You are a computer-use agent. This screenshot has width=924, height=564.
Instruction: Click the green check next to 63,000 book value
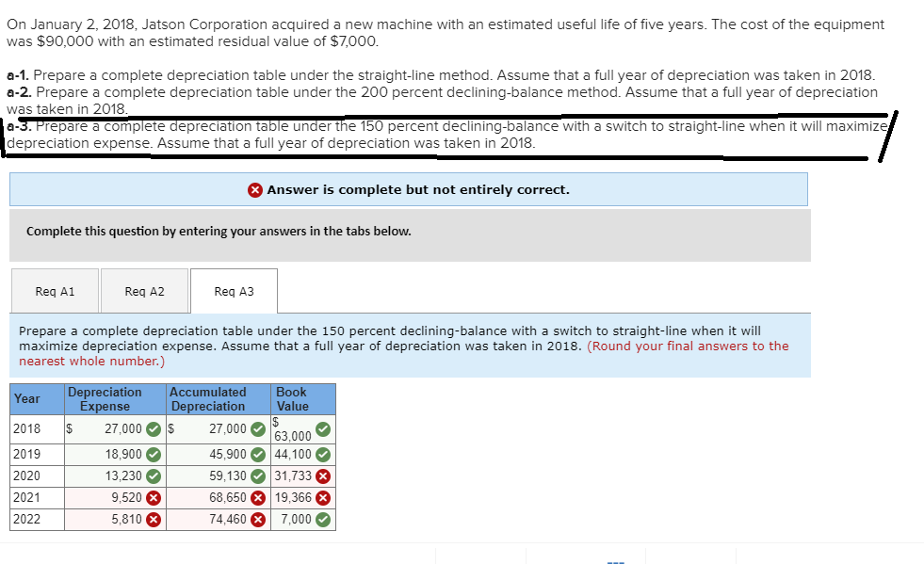click(x=325, y=428)
